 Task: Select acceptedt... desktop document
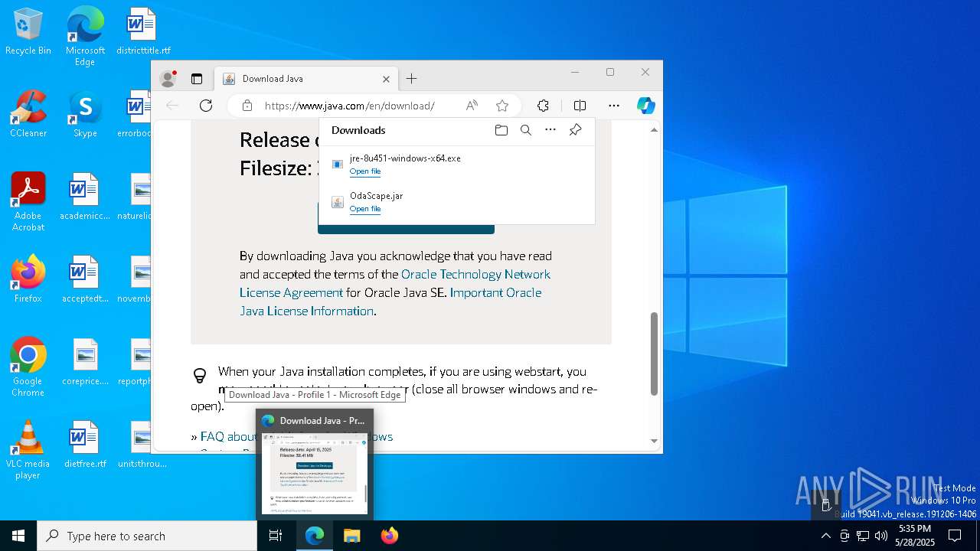[85, 280]
